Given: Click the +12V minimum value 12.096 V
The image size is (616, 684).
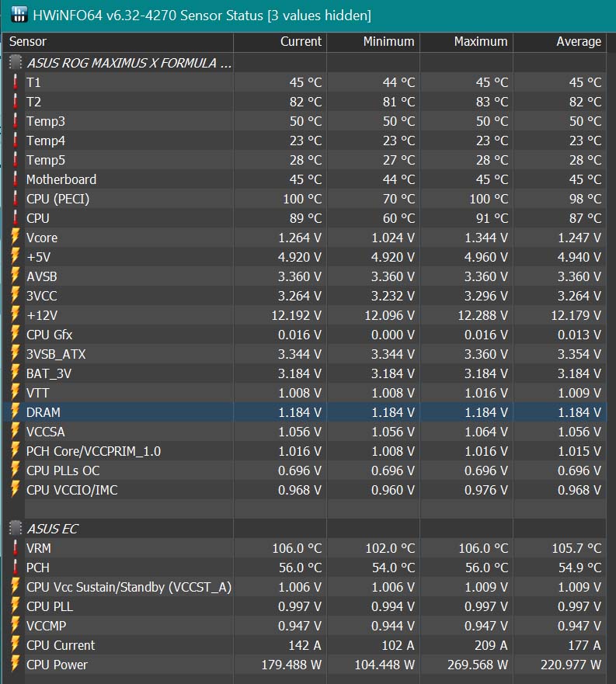Looking at the screenshot, I should (x=389, y=315).
